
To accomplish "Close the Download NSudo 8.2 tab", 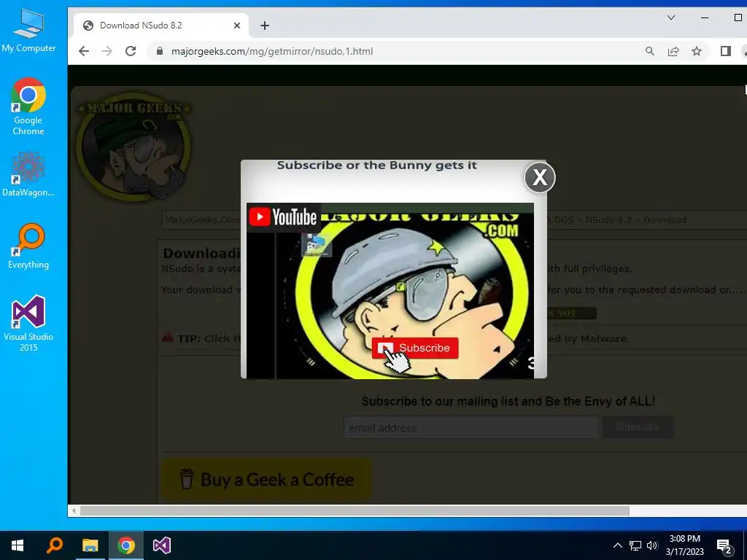I will point(237,26).
